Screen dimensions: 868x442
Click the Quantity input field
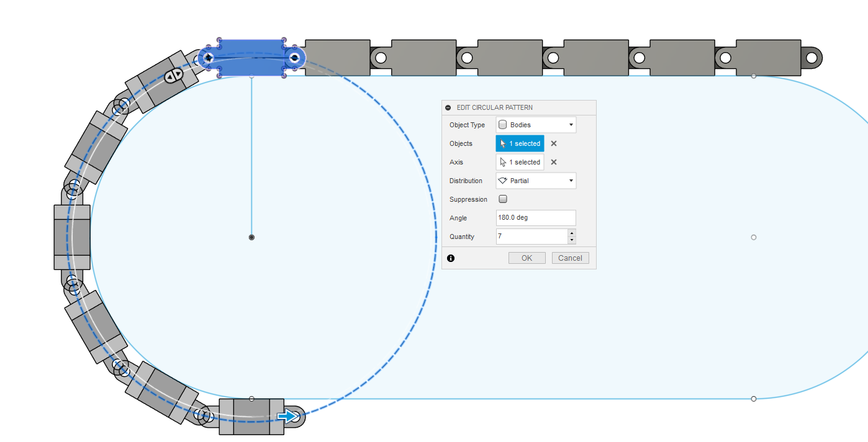click(x=531, y=237)
